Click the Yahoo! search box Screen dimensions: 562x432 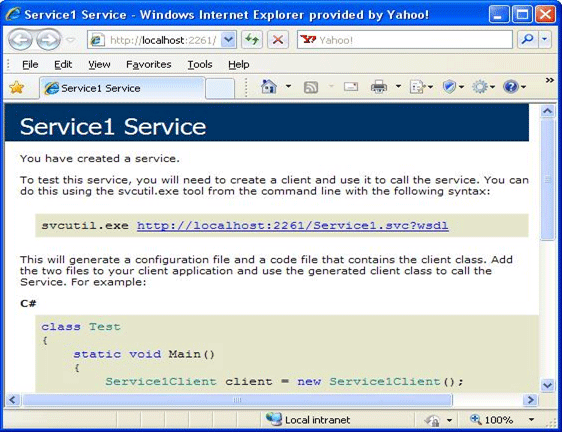[405, 40]
